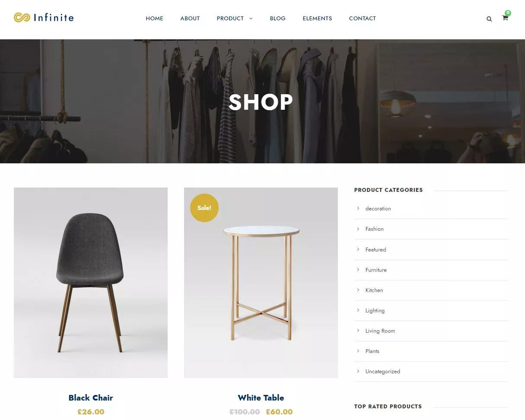Click the Black Chair product image
Image resolution: width=525 pixels, height=420 pixels.
click(91, 283)
